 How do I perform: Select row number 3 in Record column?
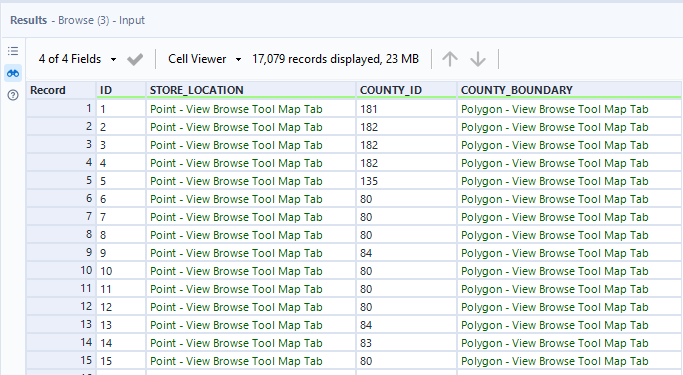tap(61, 145)
